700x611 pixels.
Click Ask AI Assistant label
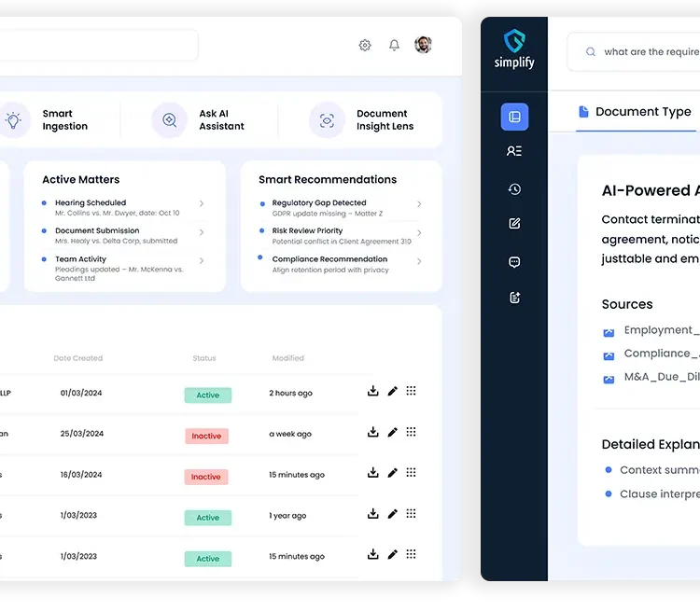point(221,120)
